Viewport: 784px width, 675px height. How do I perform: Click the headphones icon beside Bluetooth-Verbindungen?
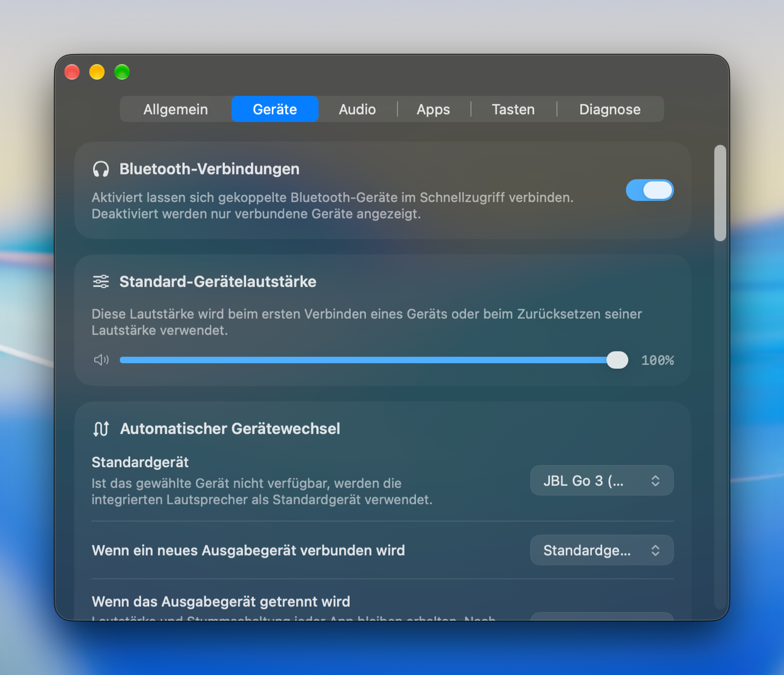pyautogui.click(x=101, y=169)
